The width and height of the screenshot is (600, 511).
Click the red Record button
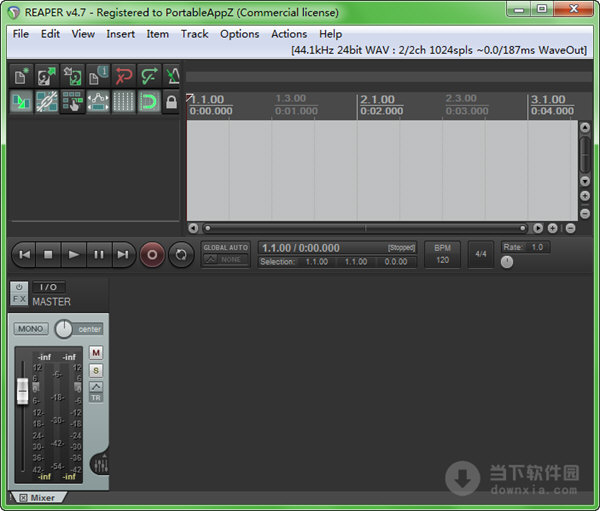pyautogui.click(x=152, y=255)
